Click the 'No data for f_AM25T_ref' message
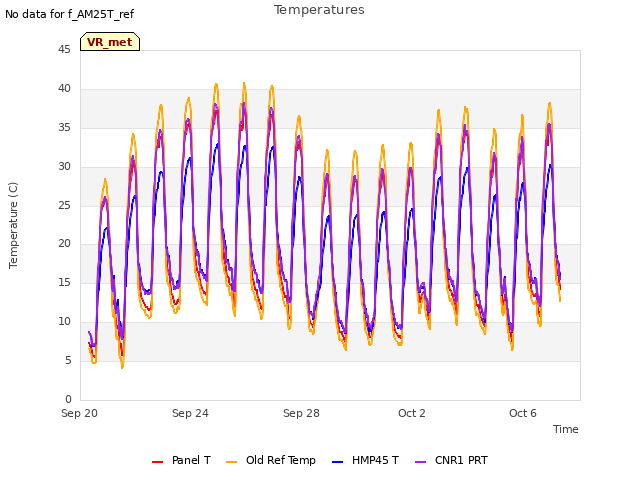Screen dimensions: 640x480 click(69, 15)
